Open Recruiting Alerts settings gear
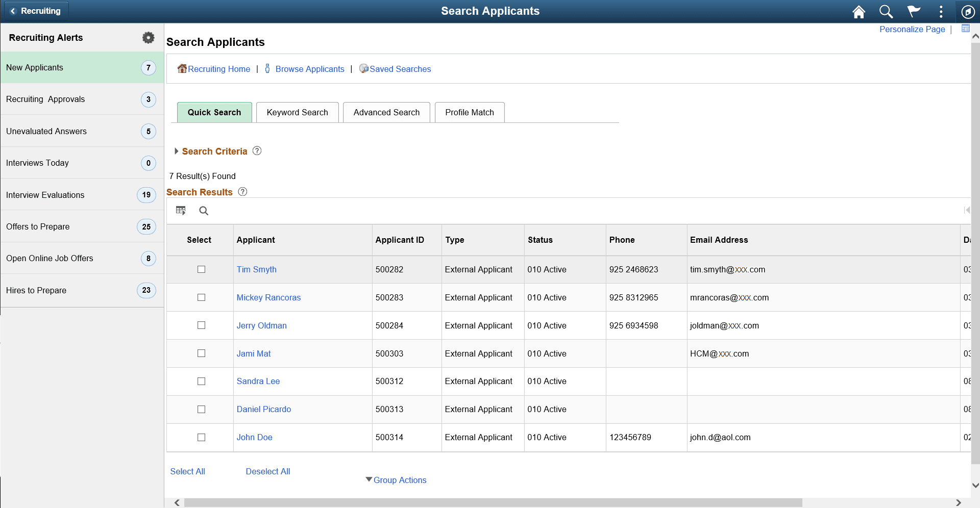Screen dimensions: 980x508 tap(149, 37)
